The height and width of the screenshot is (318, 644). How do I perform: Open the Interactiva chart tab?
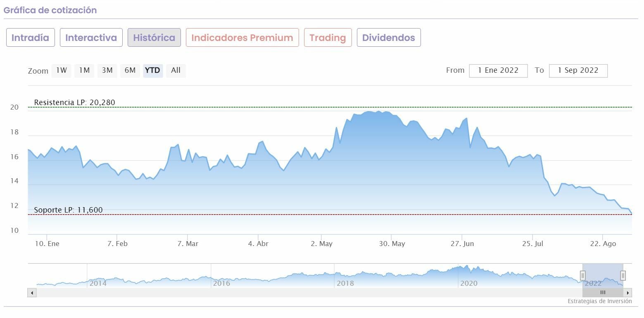point(91,38)
